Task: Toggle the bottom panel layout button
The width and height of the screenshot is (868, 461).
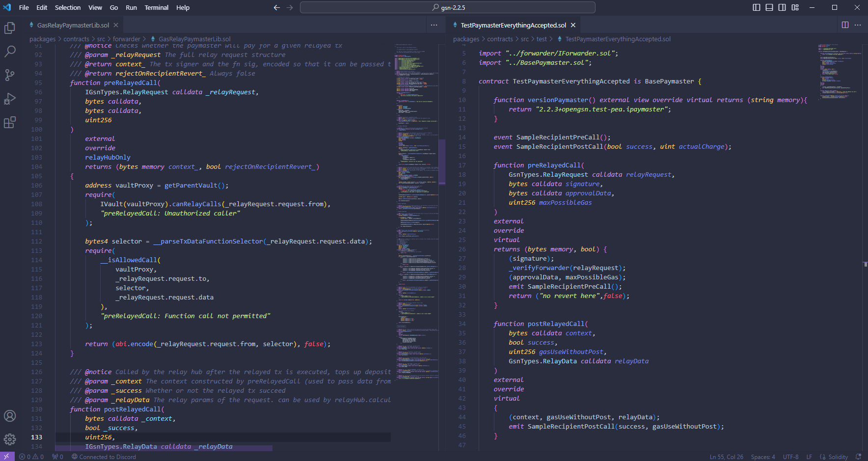Action: [x=769, y=7]
